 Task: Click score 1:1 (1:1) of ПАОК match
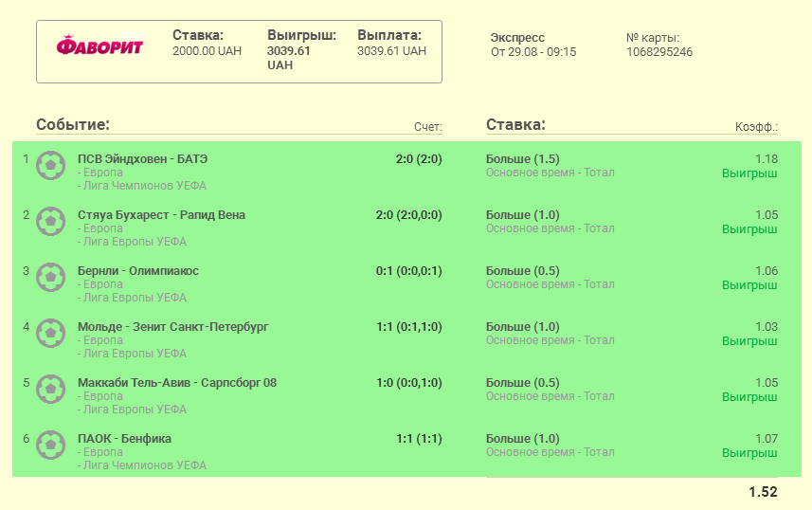pyautogui.click(x=419, y=439)
